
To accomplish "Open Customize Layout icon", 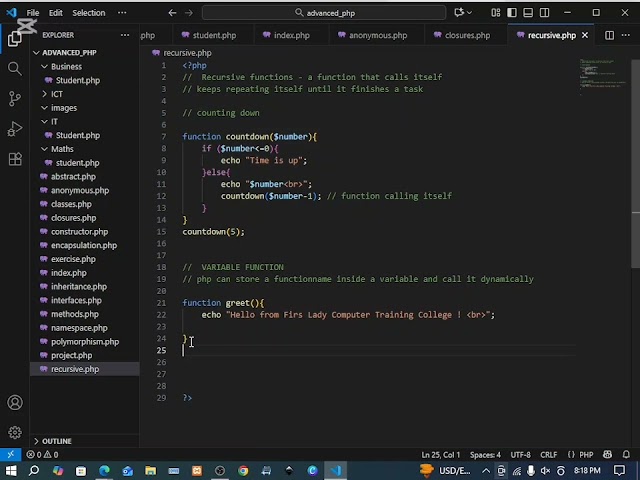I will tap(496, 13).
